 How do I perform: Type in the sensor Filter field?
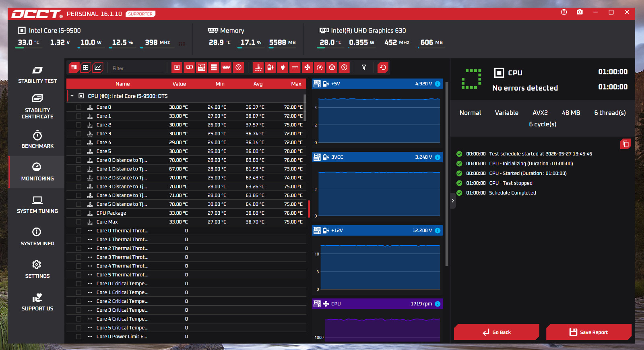click(x=137, y=68)
